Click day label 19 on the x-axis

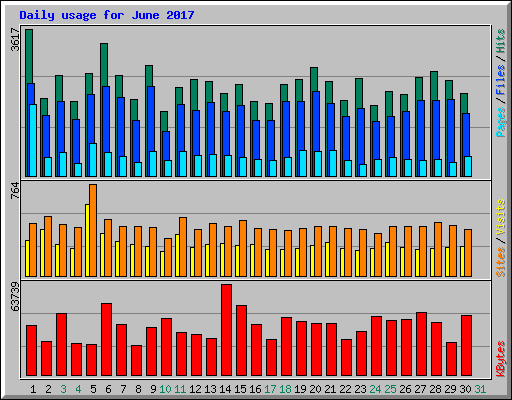300,389
